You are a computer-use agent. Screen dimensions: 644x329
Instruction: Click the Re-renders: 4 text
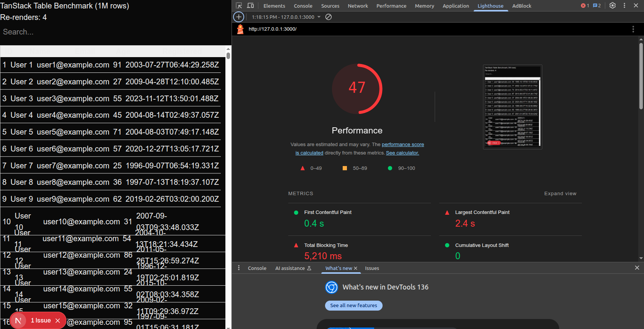click(x=23, y=17)
